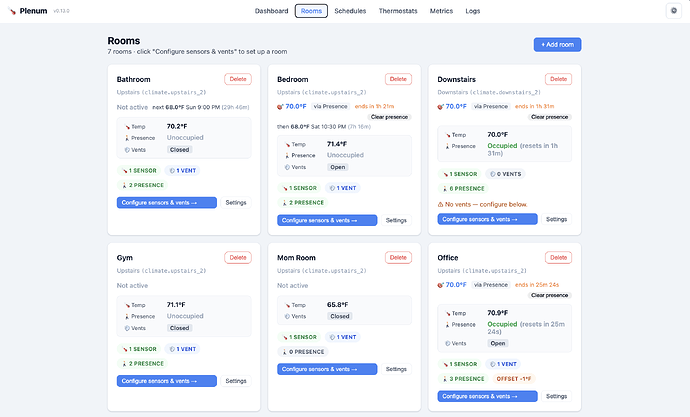Click the presence icon in Office Presence row
690x417 pixels.
click(x=448, y=325)
